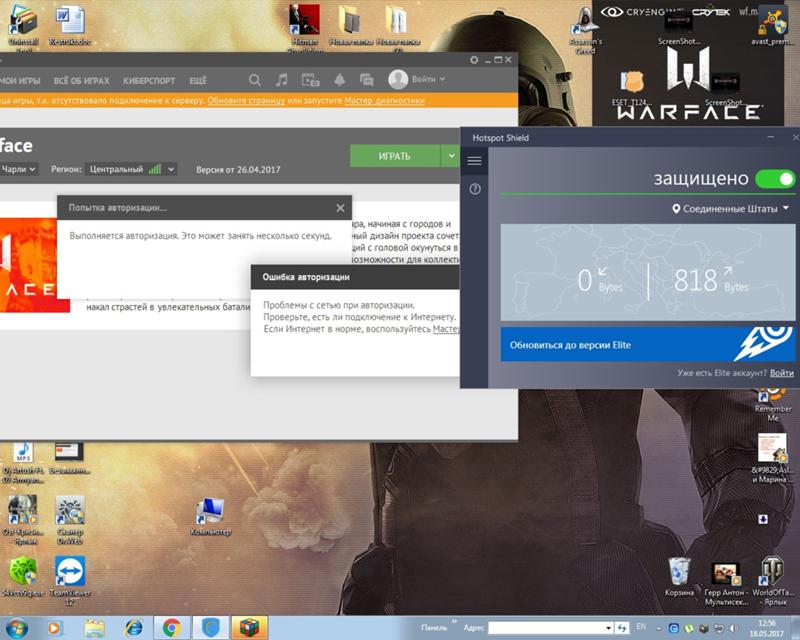Open Internet Explorer from the taskbar
The height and width of the screenshot is (640, 800).
click(x=134, y=628)
